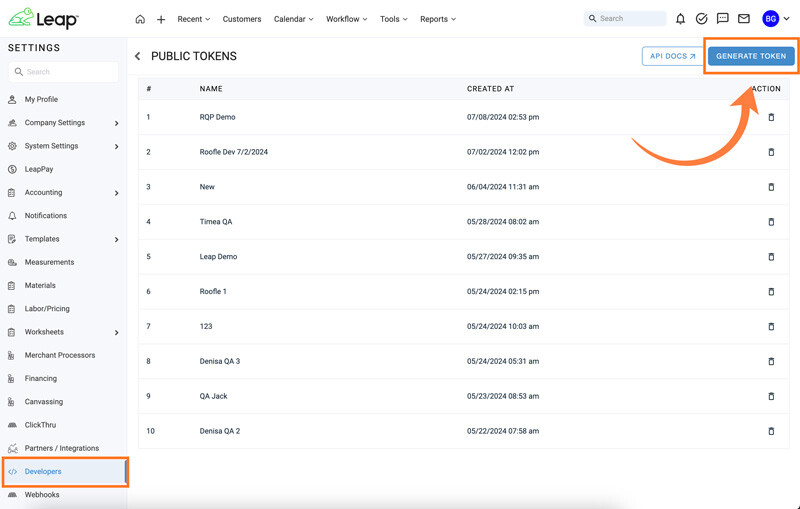Open the chat messages icon
This screenshot has height=509, width=800.
(x=722, y=19)
